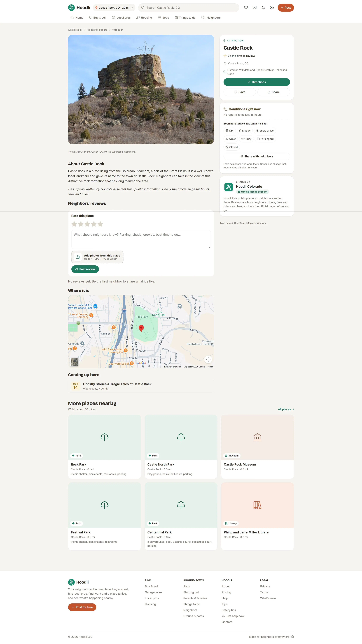Image resolution: width=362 pixels, height=644 pixels.
Task: Click the Post review button
Action: pyautogui.click(x=85, y=269)
